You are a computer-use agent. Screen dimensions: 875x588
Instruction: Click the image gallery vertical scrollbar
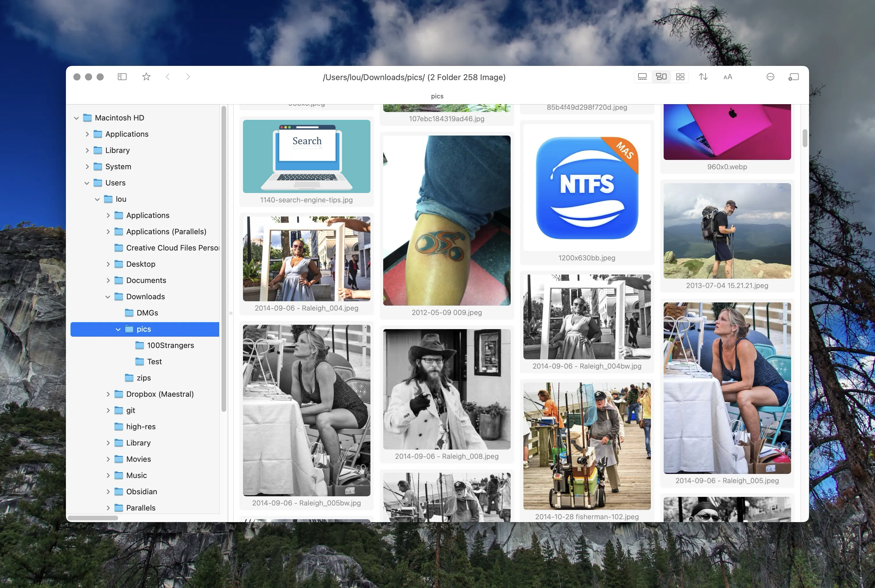click(x=805, y=138)
